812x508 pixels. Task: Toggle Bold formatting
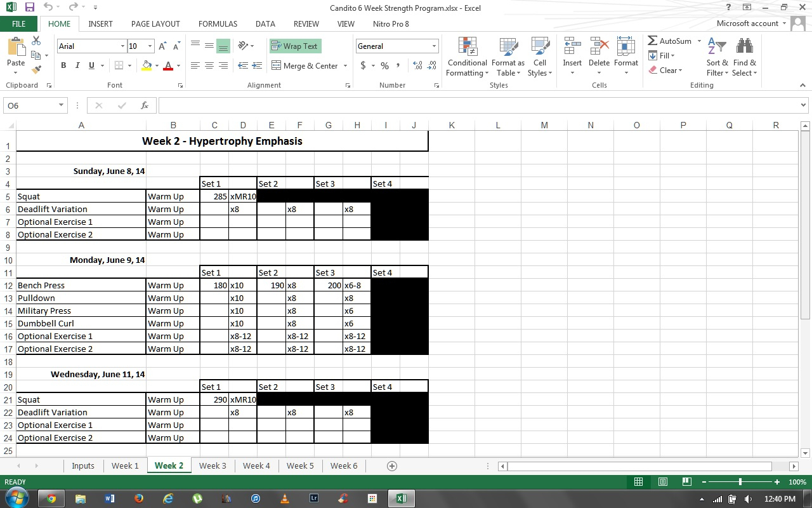pos(63,65)
